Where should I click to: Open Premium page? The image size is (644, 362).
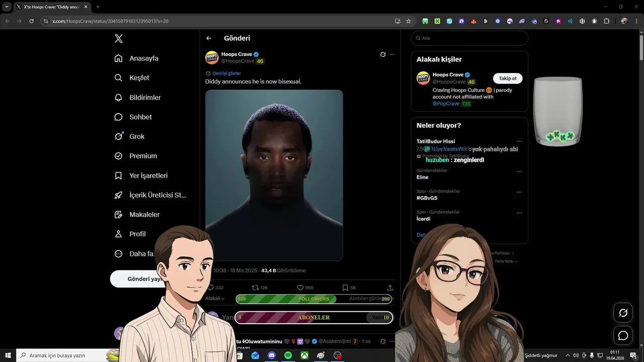click(x=136, y=156)
